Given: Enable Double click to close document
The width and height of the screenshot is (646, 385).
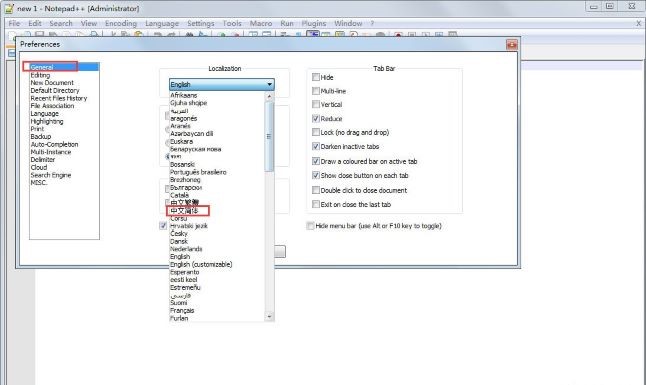Looking at the screenshot, I should [x=316, y=190].
